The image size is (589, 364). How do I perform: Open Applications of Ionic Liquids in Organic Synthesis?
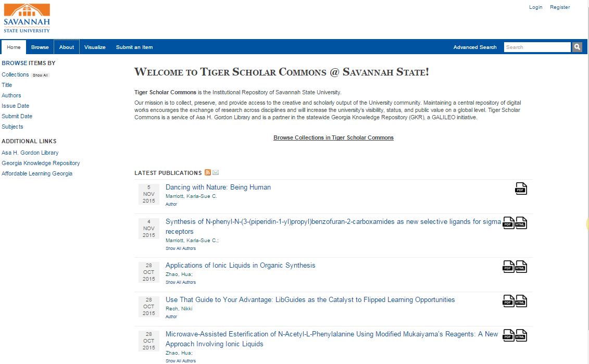[x=241, y=265]
